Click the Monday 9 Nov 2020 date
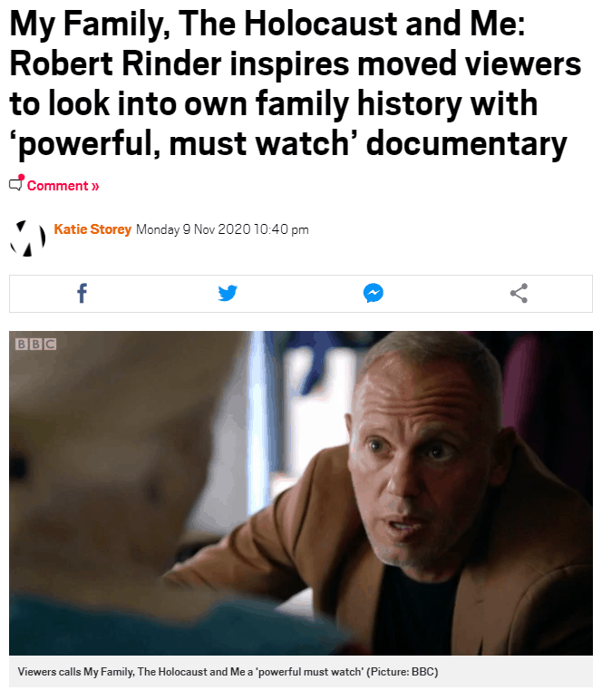The image size is (602, 700). (193, 229)
